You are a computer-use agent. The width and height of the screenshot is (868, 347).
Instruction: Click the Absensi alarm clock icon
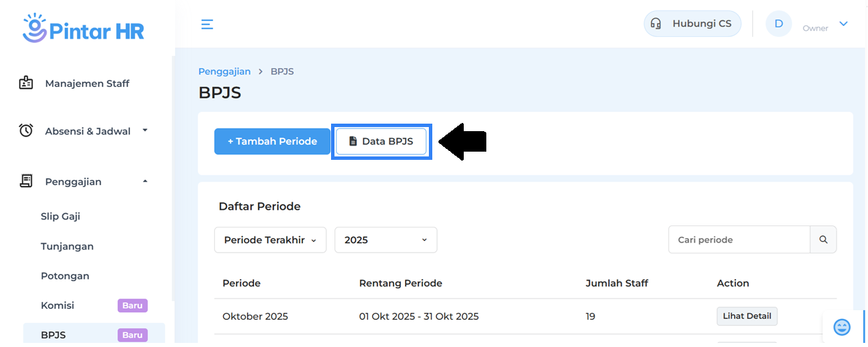coord(26,130)
